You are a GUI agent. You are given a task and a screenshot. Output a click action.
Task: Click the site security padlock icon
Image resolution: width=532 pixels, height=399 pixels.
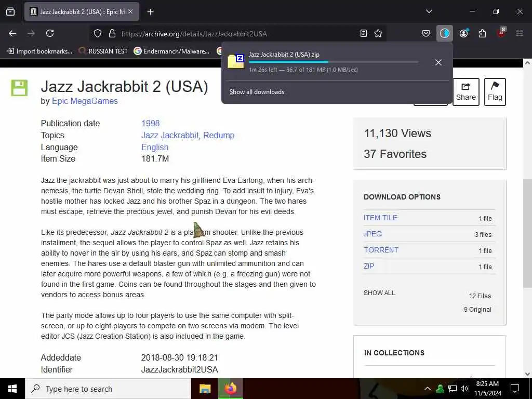[112, 34]
